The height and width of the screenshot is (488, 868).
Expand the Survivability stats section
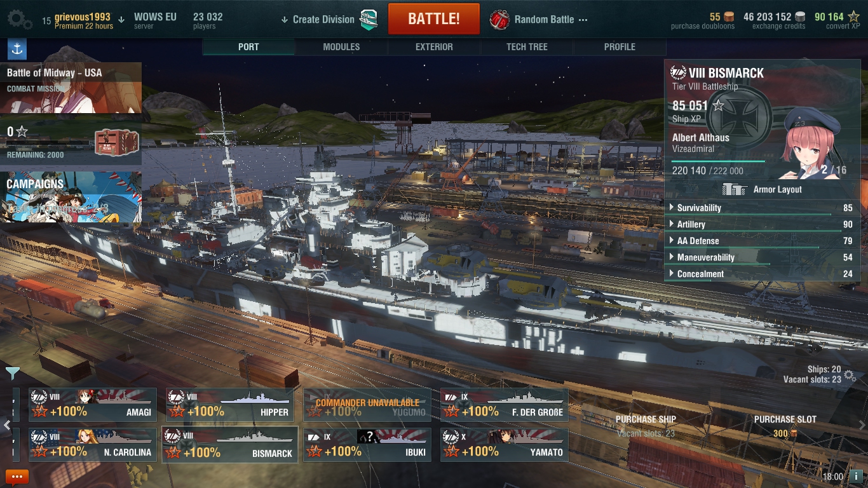(761, 208)
